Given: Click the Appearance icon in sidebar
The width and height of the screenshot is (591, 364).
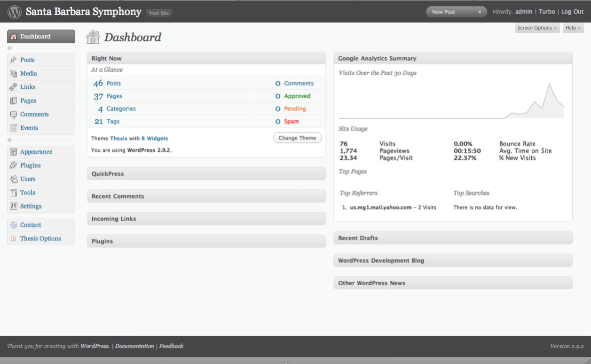Looking at the screenshot, I should point(14,152).
